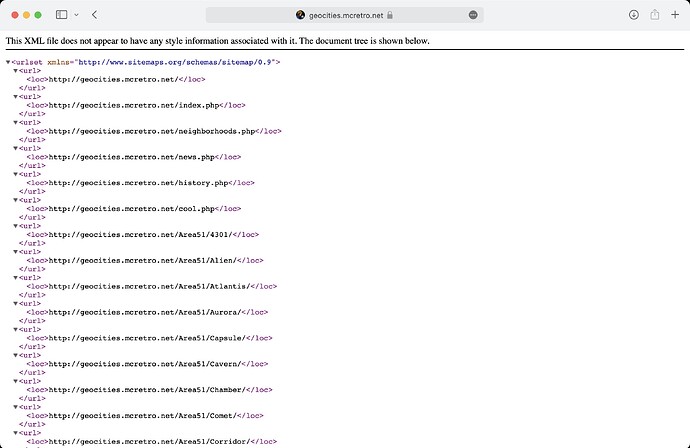Collapse the url node containing index.php
The image size is (690, 448).
(x=16, y=97)
